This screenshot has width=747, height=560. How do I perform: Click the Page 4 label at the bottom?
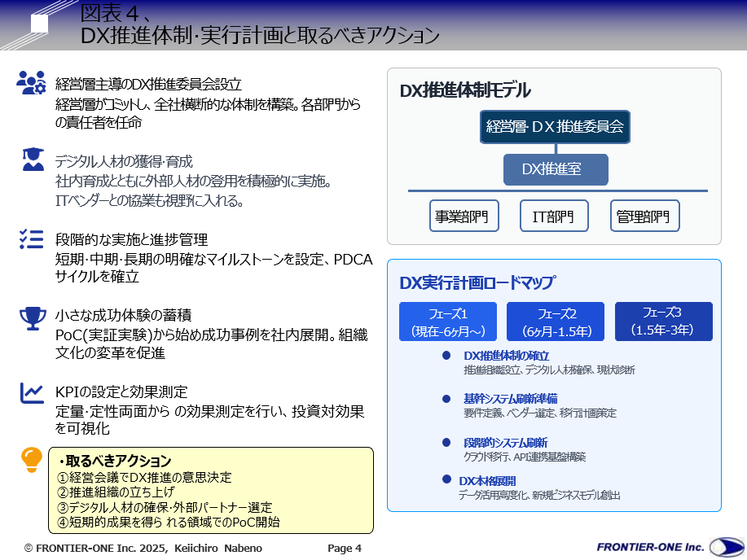[344, 548]
